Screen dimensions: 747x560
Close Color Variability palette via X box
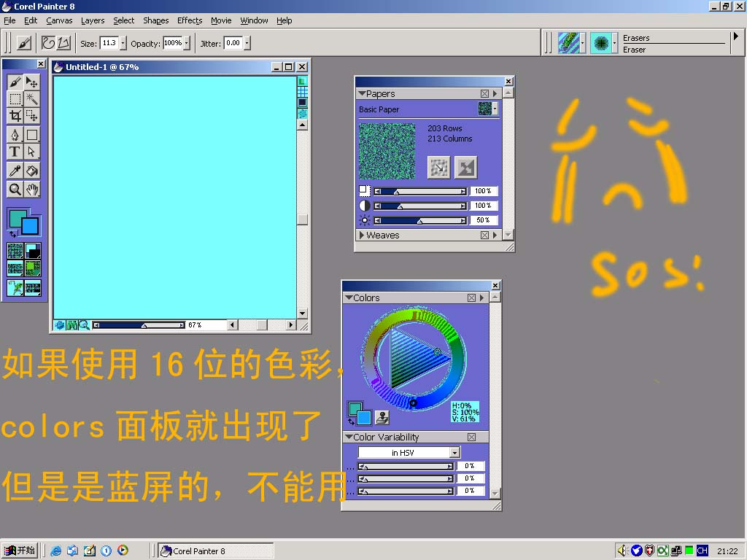point(471,437)
